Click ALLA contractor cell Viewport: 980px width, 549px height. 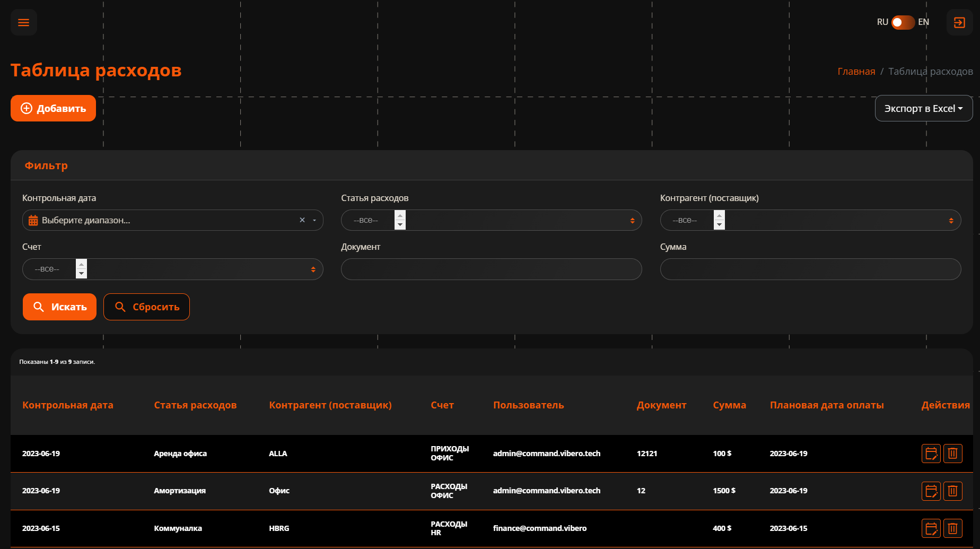click(x=278, y=454)
